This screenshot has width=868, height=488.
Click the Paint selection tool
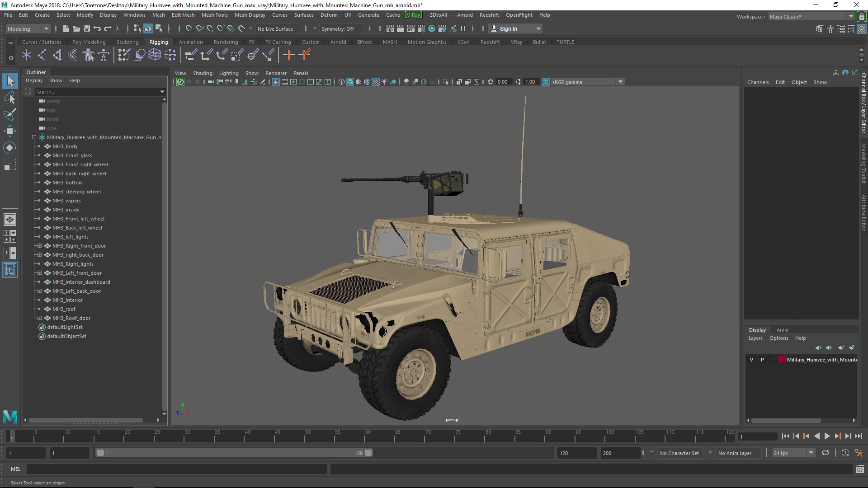(x=9, y=114)
